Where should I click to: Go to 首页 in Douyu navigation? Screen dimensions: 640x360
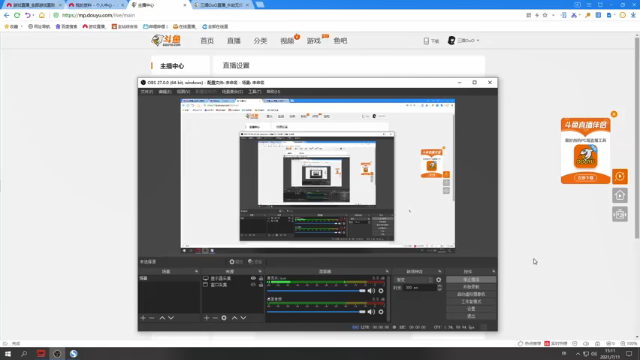tap(207, 41)
